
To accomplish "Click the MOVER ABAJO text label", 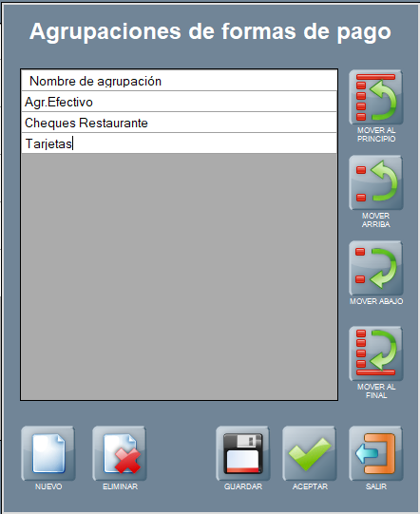I will [x=376, y=301].
